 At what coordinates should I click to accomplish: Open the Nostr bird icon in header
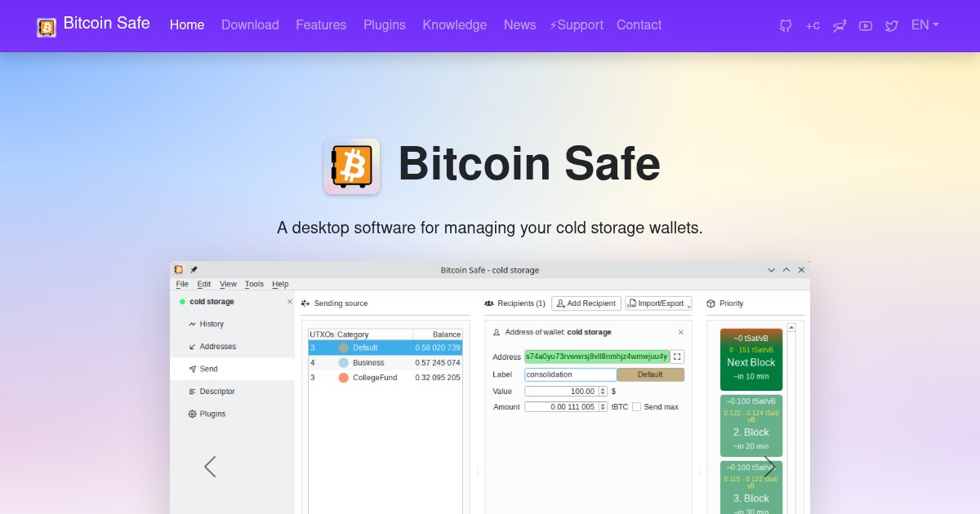[x=839, y=25]
